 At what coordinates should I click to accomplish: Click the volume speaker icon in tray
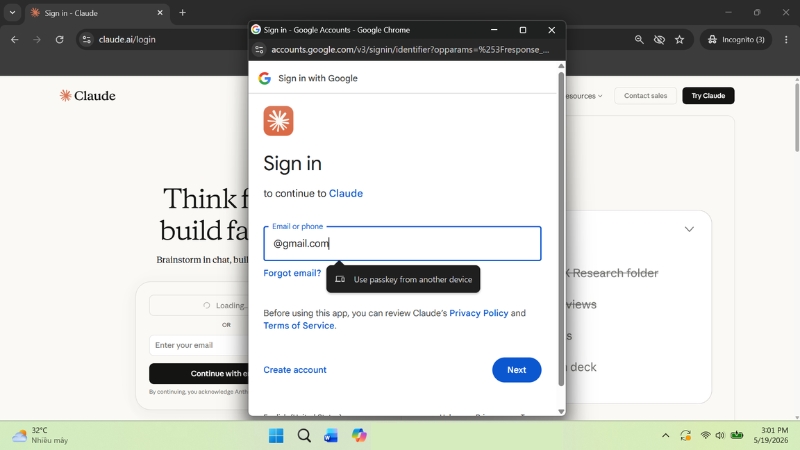click(x=720, y=435)
